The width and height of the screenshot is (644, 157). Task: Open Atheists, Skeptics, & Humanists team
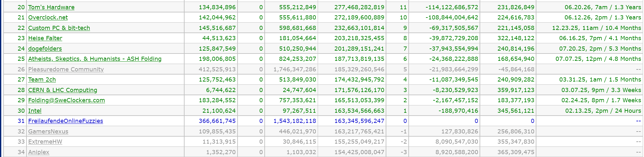(95, 59)
